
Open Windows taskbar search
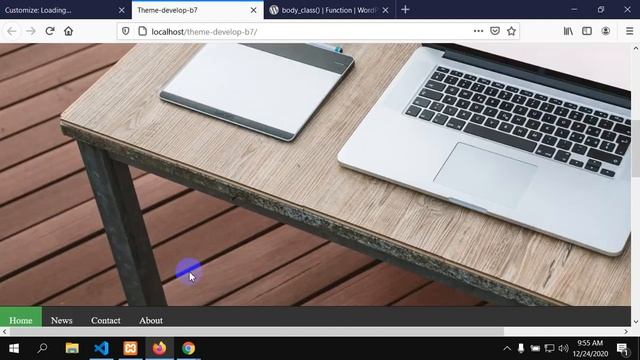click(42, 348)
